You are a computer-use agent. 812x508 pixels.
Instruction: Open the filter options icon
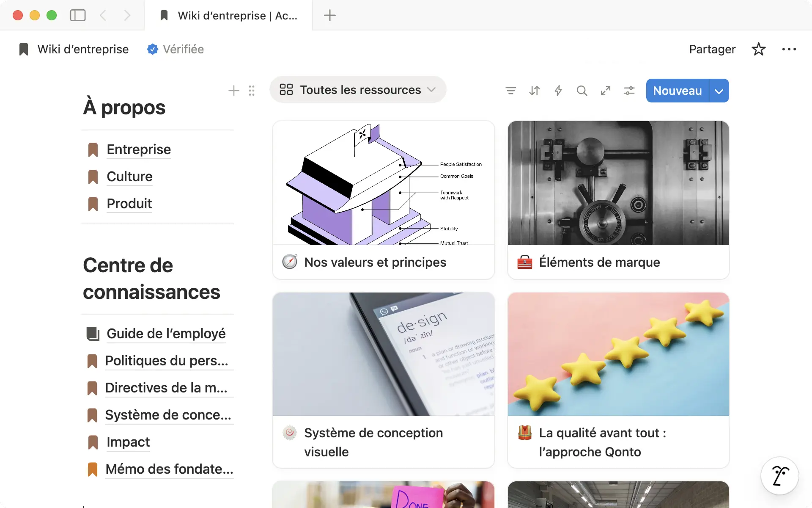point(510,91)
